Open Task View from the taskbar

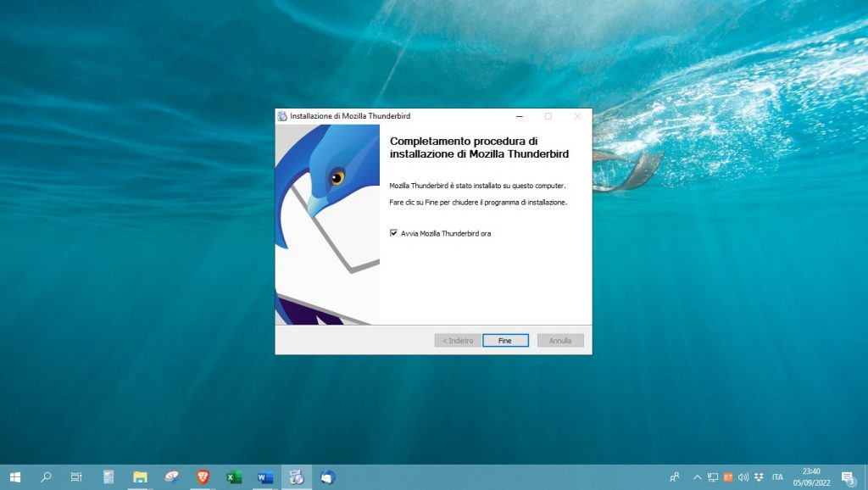(76, 477)
